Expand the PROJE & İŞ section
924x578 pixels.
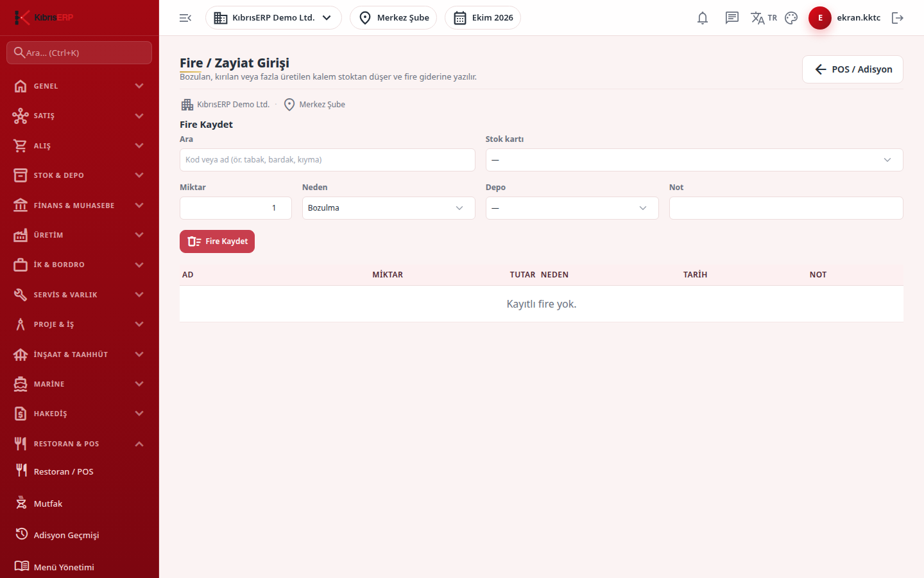pyautogui.click(x=80, y=324)
